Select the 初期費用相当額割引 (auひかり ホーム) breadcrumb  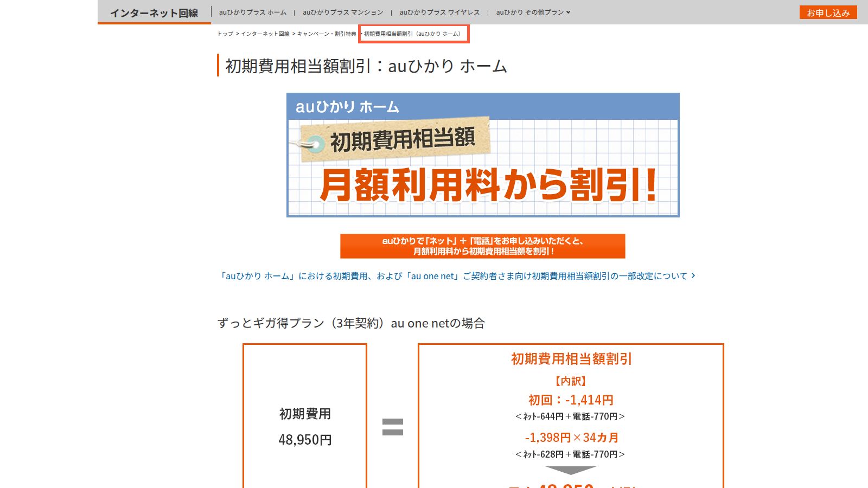pyautogui.click(x=412, y=34)
